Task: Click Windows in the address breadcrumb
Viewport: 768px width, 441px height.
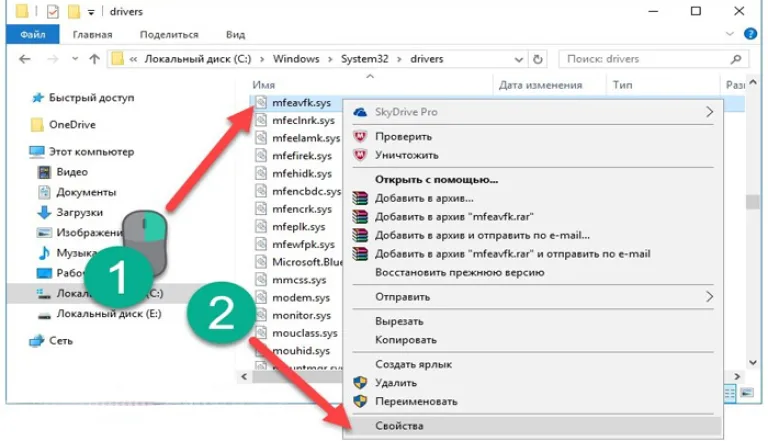Action: click(x=296, y=59)
